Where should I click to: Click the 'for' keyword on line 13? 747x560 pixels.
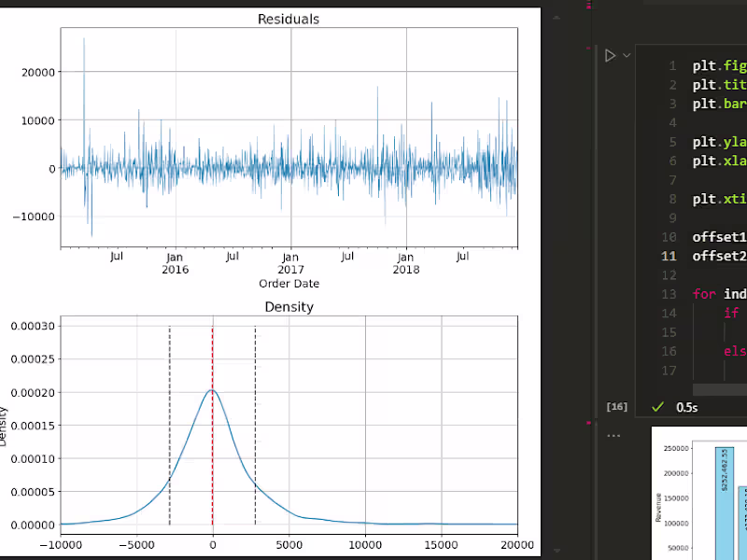click(x=704, y=294)
